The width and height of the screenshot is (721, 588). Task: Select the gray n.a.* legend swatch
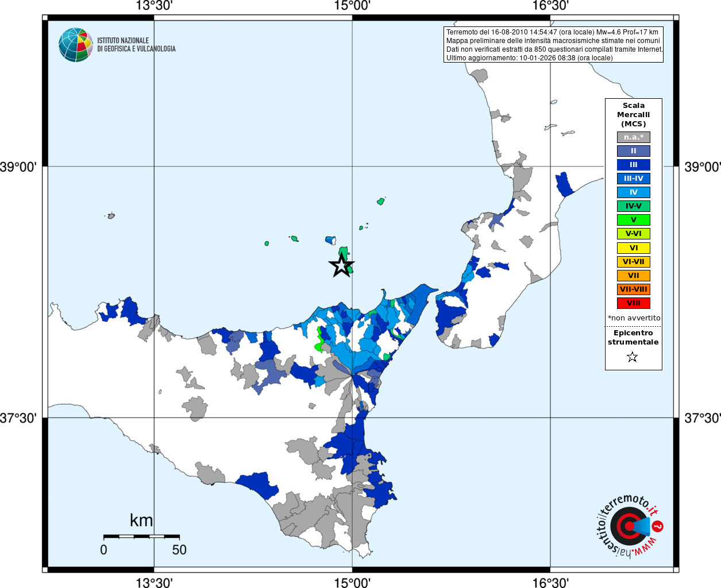pos(633,137)
